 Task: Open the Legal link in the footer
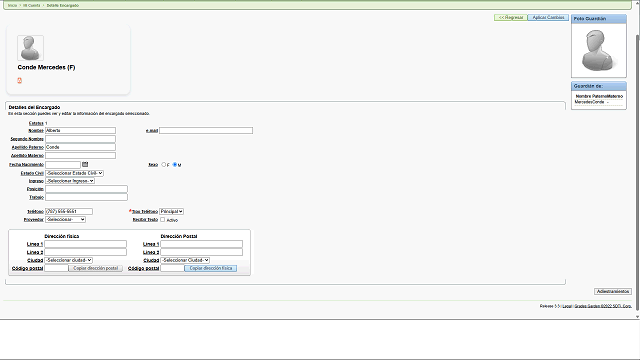(567, 306)
